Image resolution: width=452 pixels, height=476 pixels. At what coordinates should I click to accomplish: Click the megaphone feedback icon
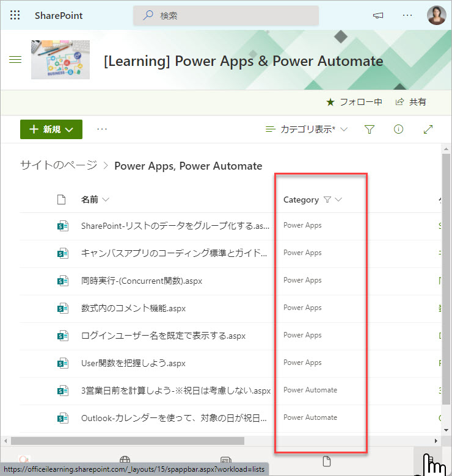pos(378,15)
